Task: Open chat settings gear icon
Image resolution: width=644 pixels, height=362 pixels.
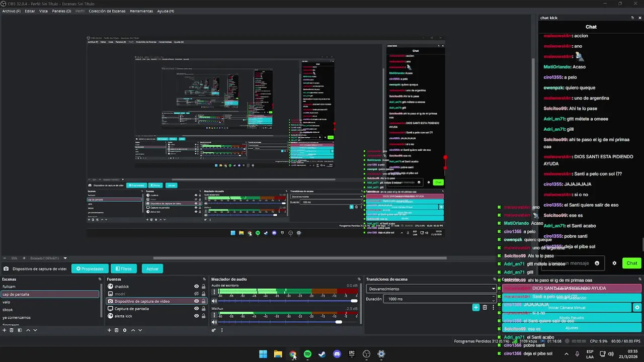Action: pyautogui.click(x=614, y=263)
